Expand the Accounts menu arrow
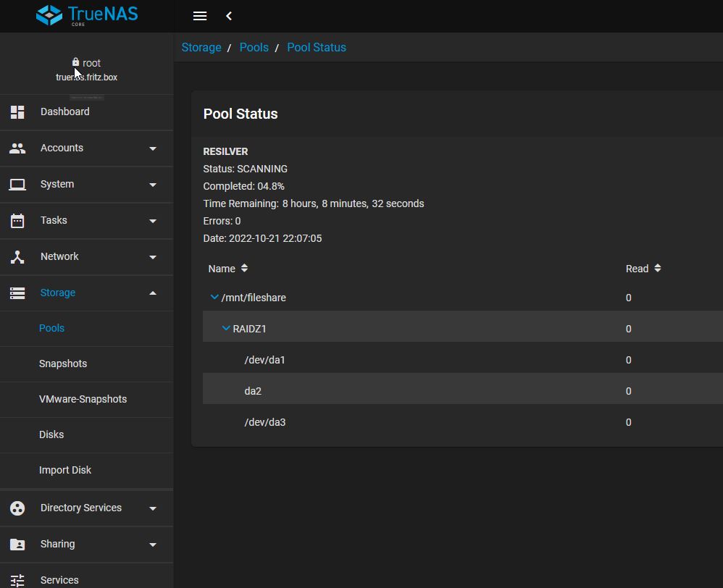Image resolution: width=723 pixels, height=588 pixels. point(153,148)
